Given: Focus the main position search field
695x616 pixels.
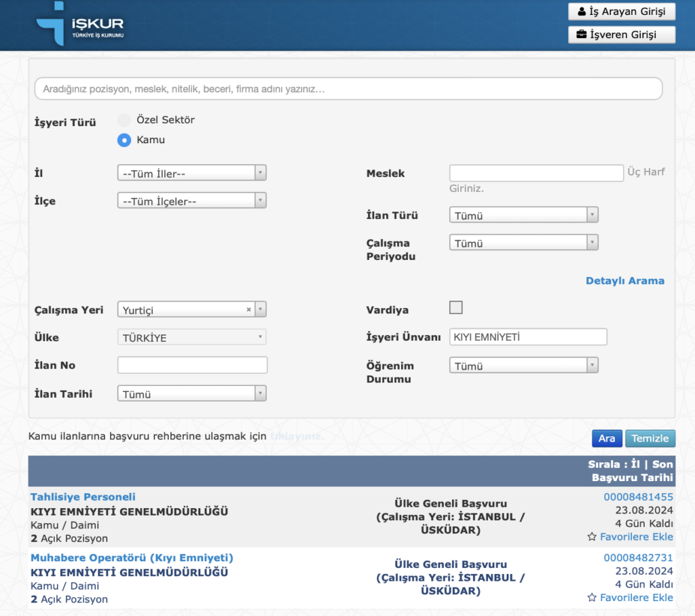Looking at the screenshot, I should (348, 89).
